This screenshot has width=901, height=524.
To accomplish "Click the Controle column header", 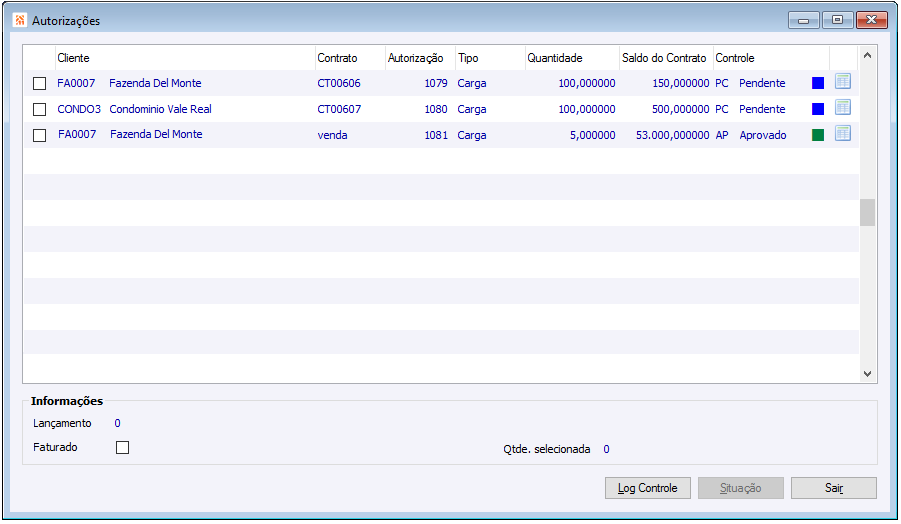I will [771, 58].
